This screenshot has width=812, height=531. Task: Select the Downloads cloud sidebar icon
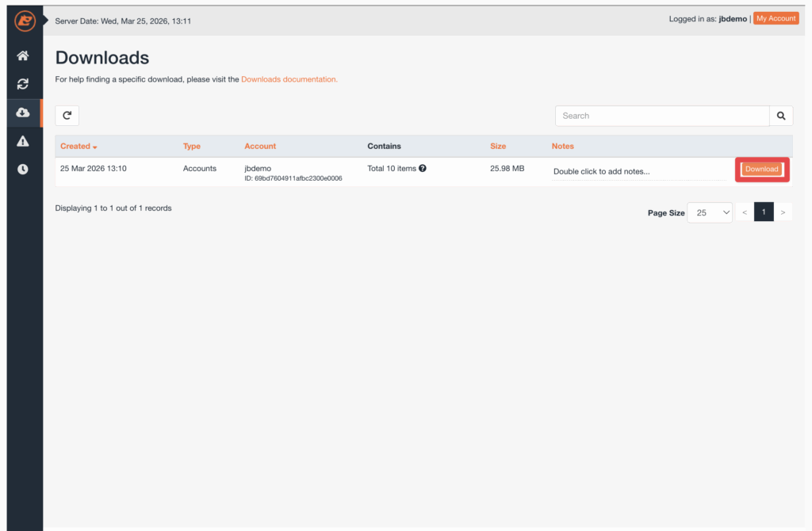click(23, 113)
